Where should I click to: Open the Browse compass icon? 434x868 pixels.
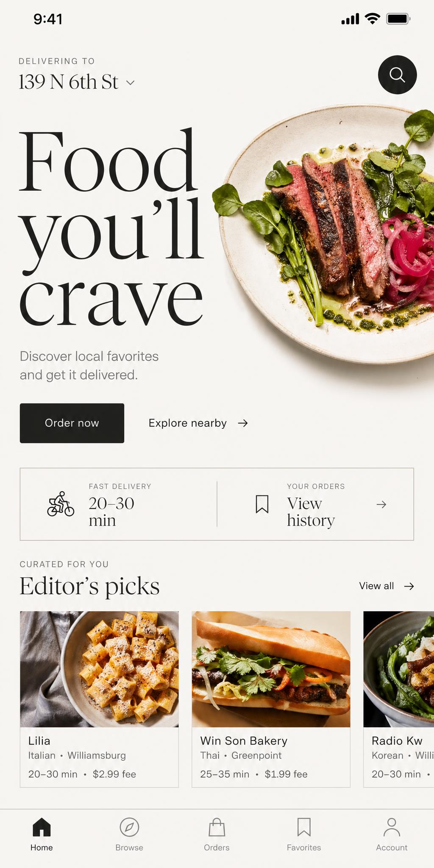pos(129,827)
